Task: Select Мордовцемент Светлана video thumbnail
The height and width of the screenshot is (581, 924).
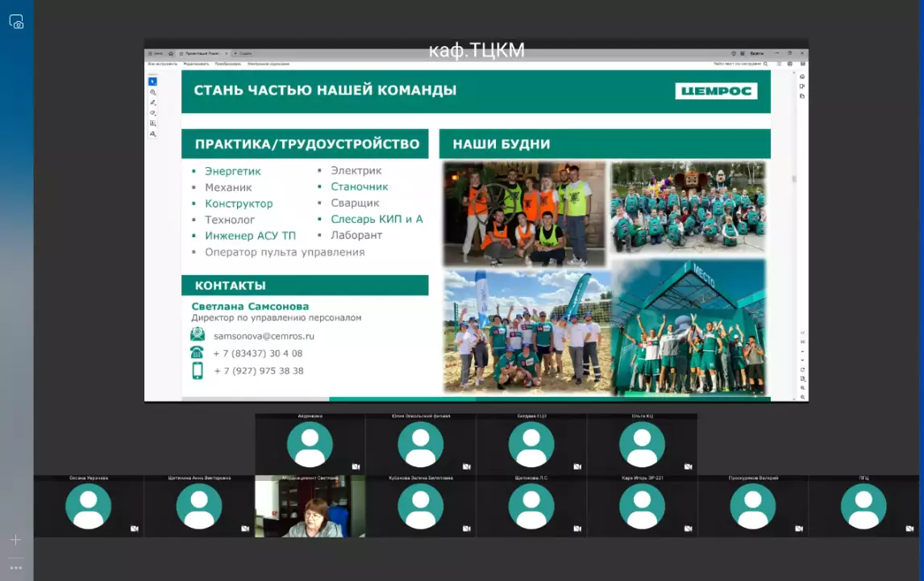Action: point(310,507)
